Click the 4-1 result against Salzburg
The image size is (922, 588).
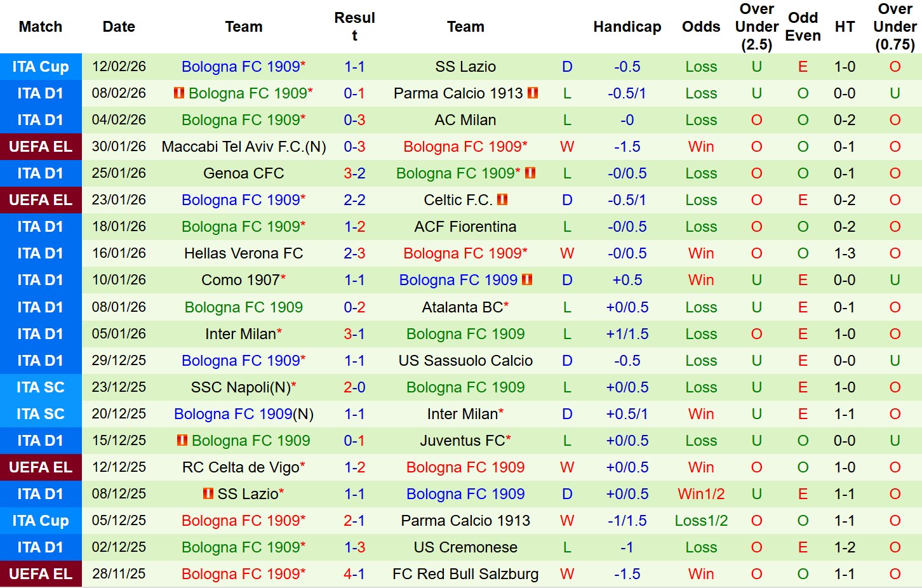click(354, 574)
